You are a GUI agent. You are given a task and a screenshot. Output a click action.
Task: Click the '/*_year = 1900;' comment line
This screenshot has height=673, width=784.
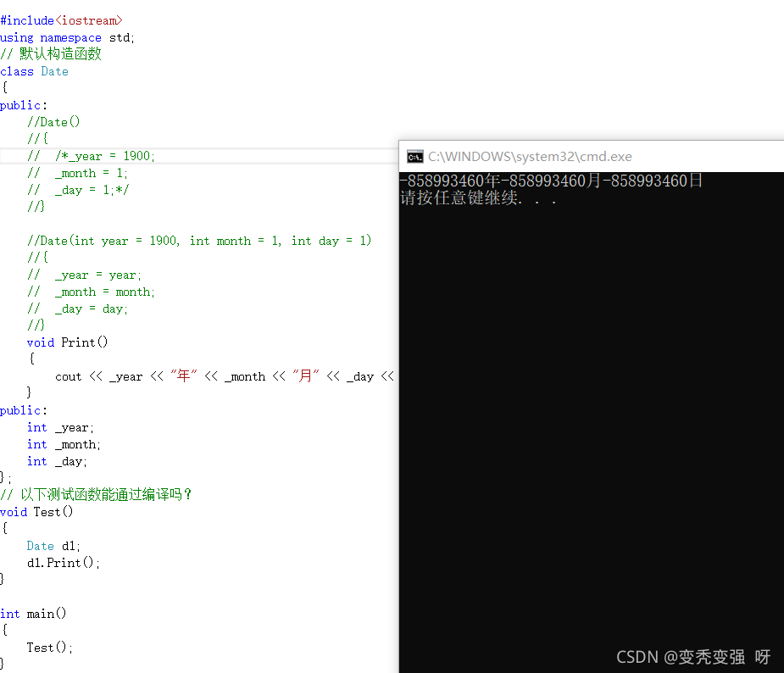[91, 156]
